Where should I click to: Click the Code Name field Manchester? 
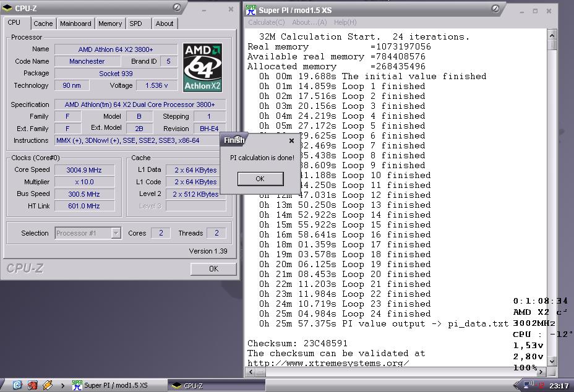[x=87, y=61]
